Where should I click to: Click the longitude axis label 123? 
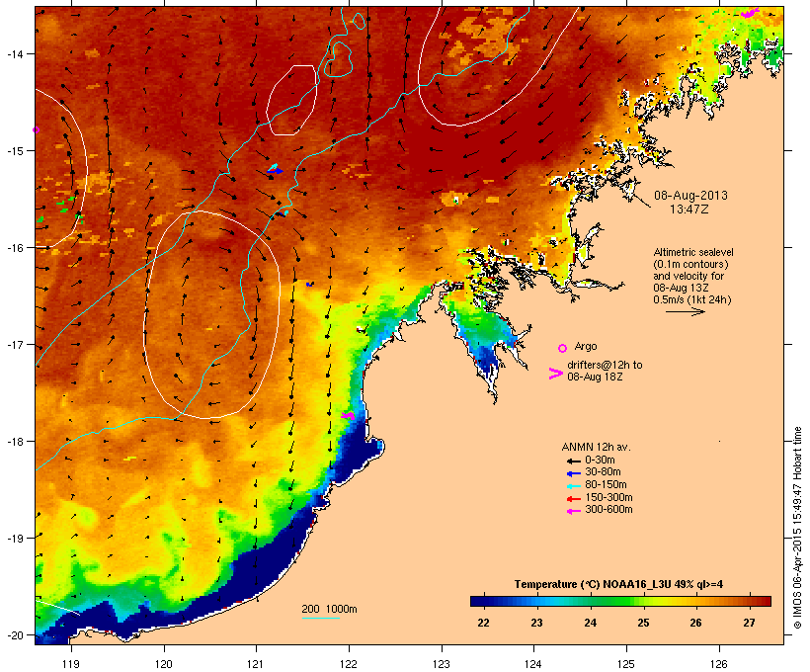point(442,664)
